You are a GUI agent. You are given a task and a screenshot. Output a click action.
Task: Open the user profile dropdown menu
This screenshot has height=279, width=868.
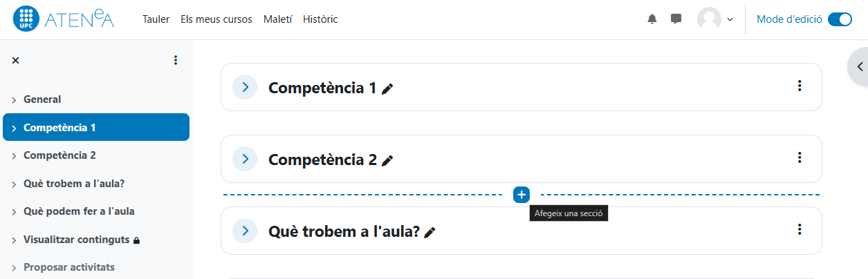(715, 19)
